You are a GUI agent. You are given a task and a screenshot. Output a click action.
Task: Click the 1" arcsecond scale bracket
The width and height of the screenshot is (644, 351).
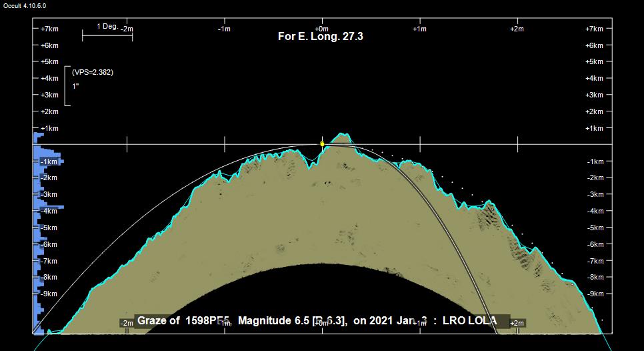pyautogui.click(x=66, y=86)
